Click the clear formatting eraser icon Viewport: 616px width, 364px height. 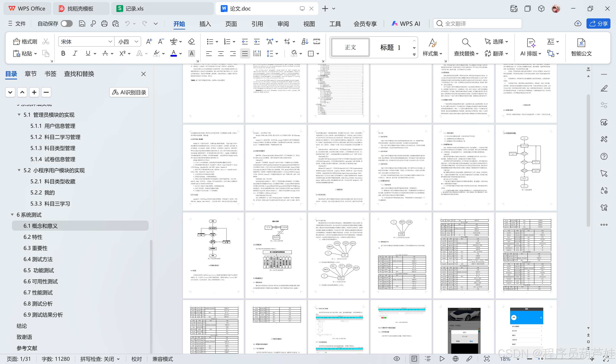click(191, 41)
